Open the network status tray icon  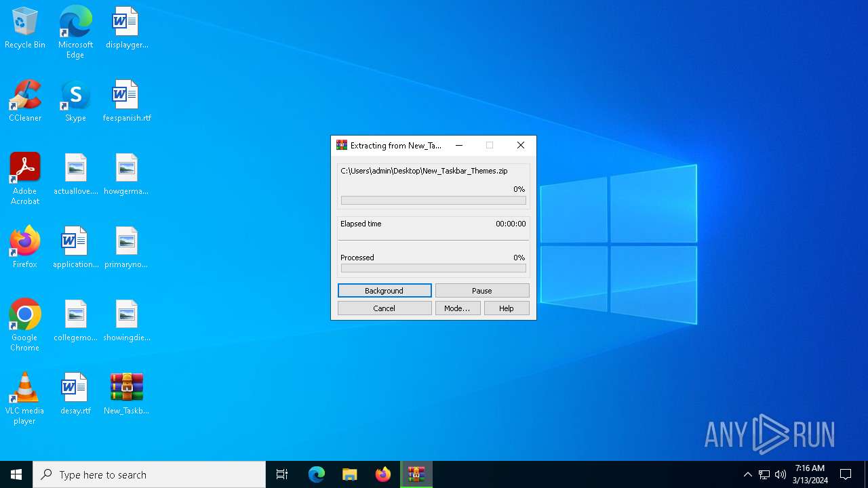764,474
